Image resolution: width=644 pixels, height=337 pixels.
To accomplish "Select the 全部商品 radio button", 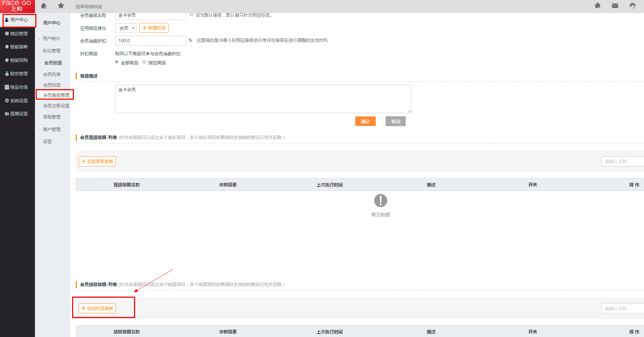I will click(x=117, y=62).
